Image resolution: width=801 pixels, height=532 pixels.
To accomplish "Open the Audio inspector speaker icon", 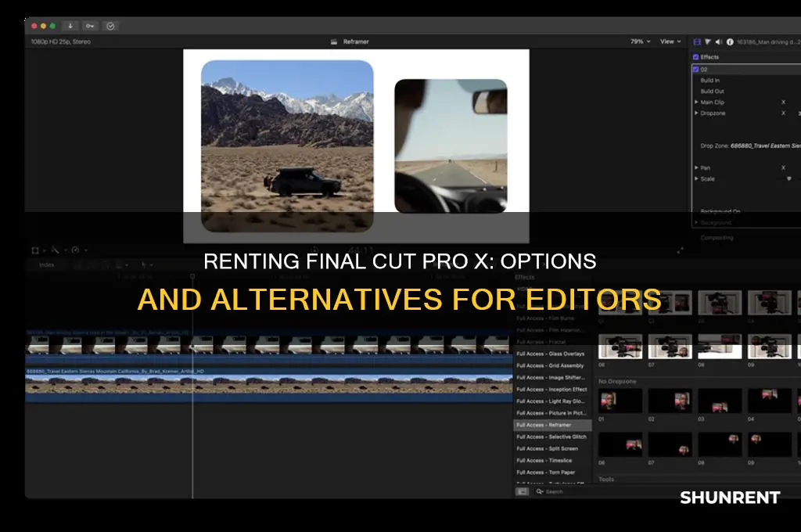I will 718,42.
